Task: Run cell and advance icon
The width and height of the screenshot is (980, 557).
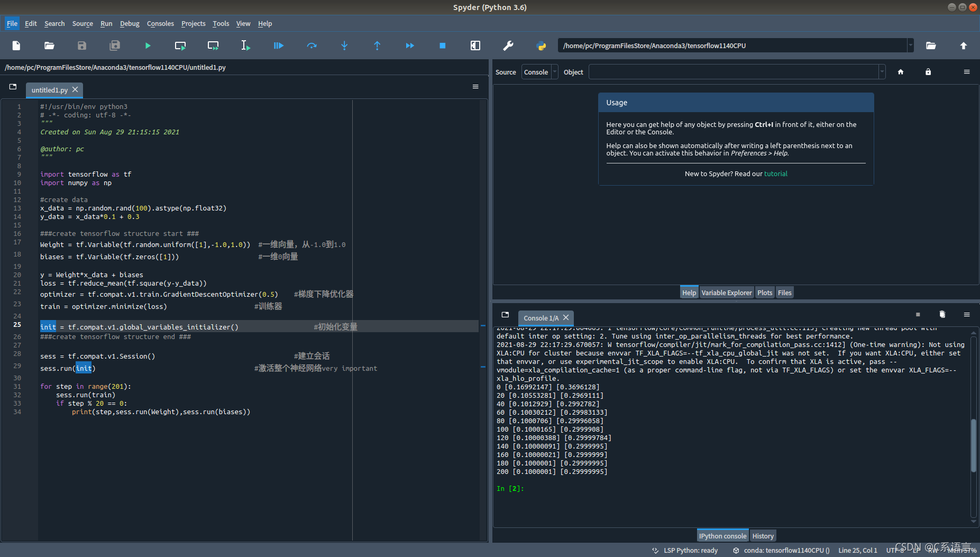Action: click(213, 45)
